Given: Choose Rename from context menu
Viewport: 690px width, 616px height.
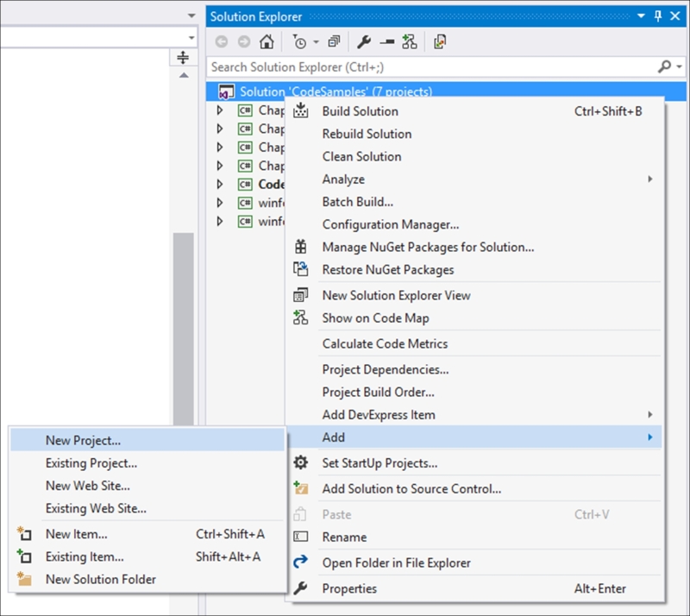Looking at the screenshot, I should [x=474, y=537].
